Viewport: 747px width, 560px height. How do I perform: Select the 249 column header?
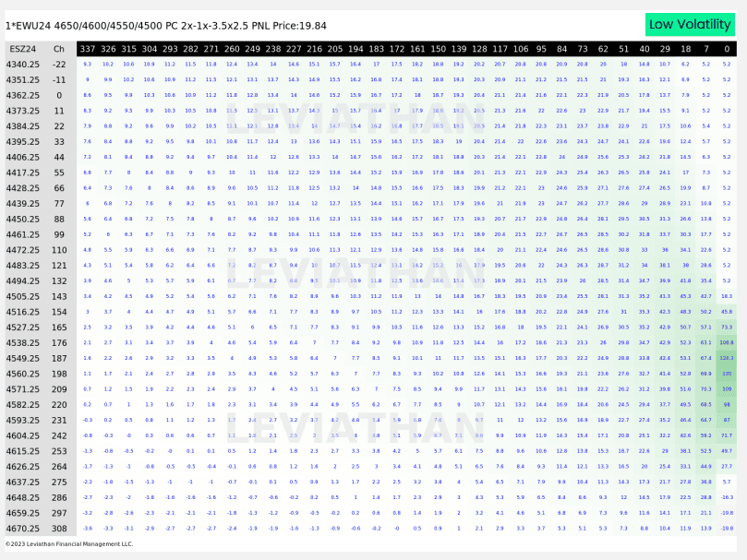tap(252, 48)
